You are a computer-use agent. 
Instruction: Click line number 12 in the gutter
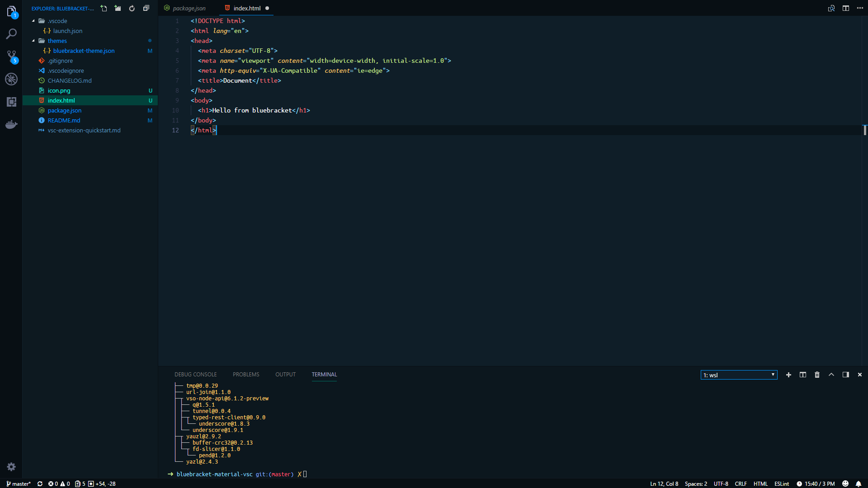tap(175, 130)
